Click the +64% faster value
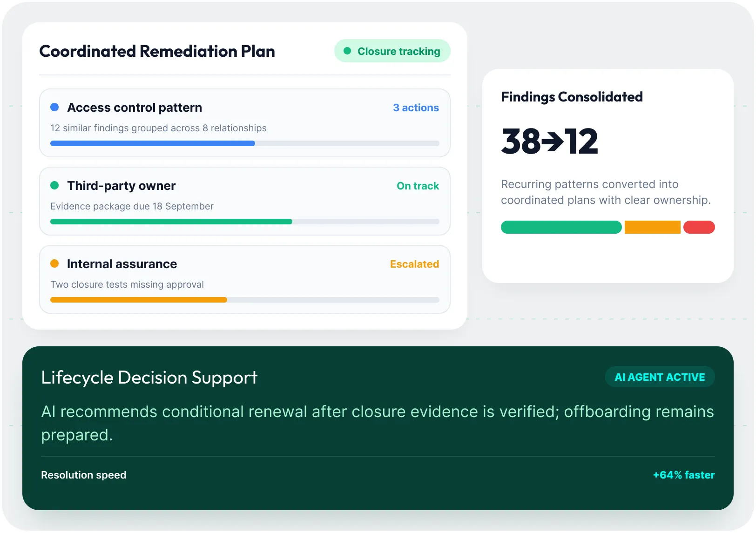The height and width of the screenshot is (533, 756). click(x=684, y=475)
